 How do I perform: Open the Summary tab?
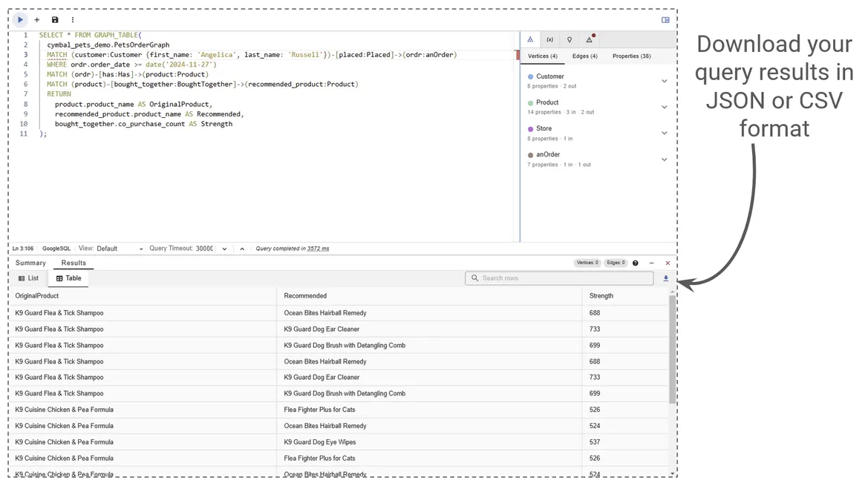30,263
